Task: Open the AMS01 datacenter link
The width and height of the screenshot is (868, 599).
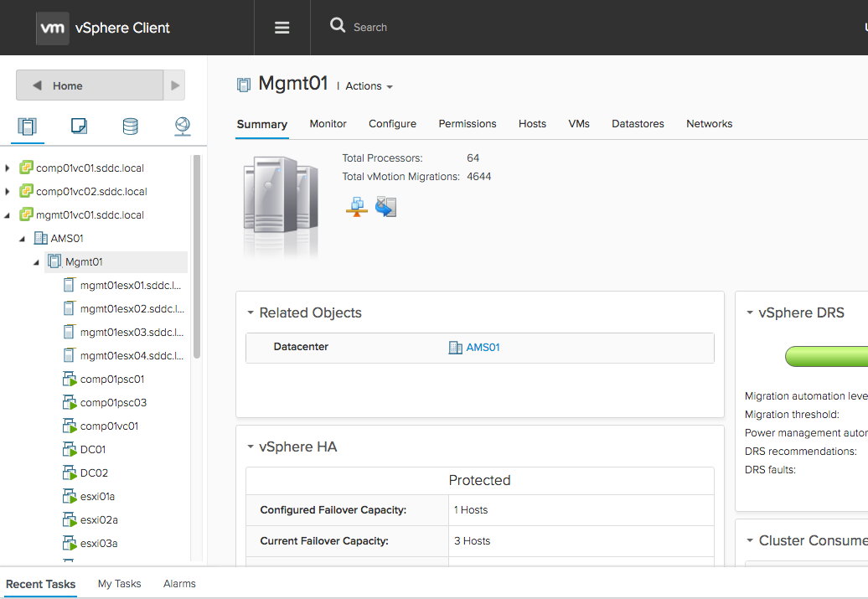Action: click(483, 348)
